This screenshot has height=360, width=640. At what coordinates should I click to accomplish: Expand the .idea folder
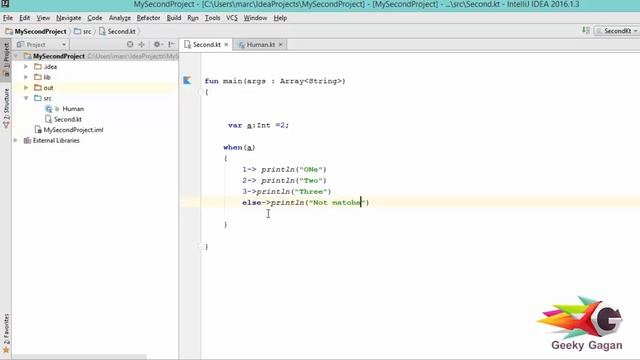(x=26, y=67)
